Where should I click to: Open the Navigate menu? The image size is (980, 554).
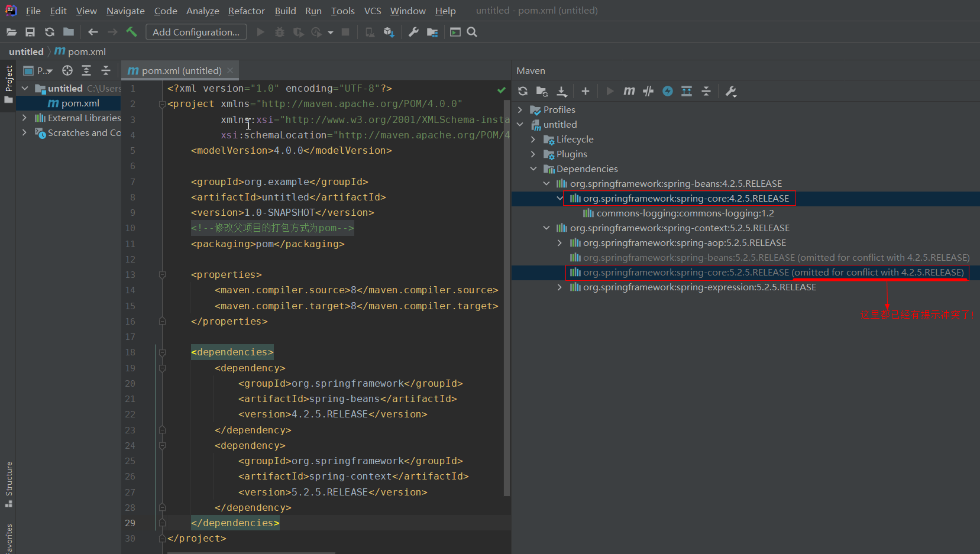pyautogui.click(x=125, y=11)
